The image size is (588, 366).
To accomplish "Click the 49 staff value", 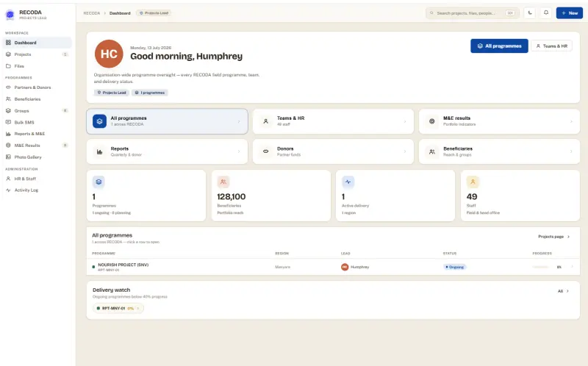I will pos(472,197).
